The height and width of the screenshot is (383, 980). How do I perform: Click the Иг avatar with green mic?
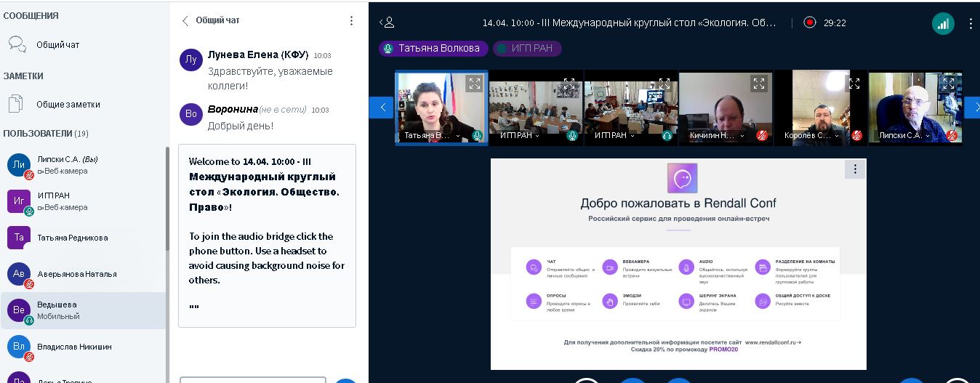point(19,201)
